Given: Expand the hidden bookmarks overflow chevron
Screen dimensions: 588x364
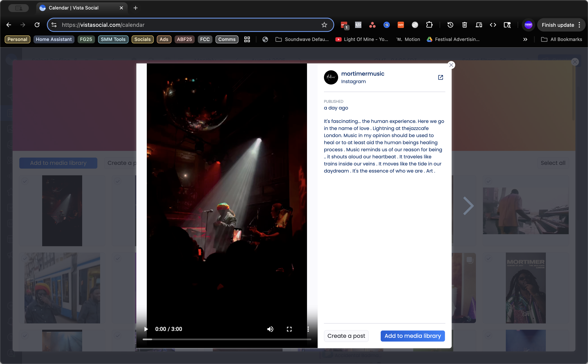Looking at the screenshot, I should point(525,39).
